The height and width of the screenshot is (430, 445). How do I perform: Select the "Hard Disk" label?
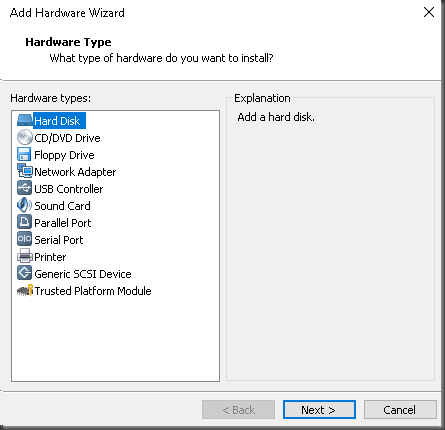point(57,121)
